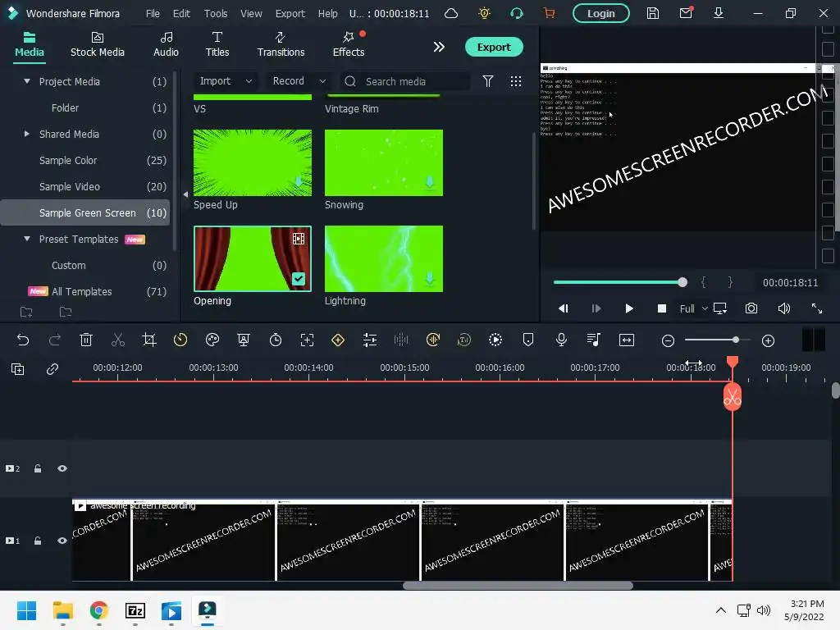Switch to the Transitions tab
The image size is (840, 630).
281,44
